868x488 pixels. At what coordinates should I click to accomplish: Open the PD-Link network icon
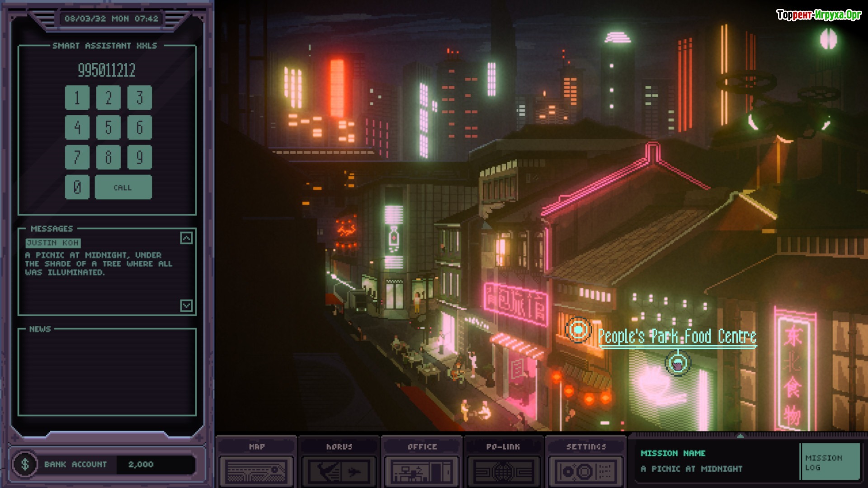(x=503, y=471)
